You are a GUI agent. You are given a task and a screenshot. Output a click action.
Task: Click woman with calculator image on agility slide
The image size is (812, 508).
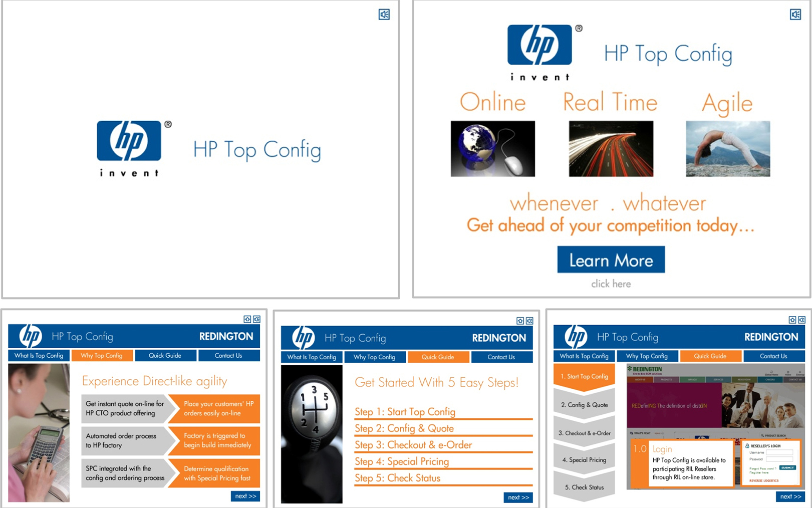coord(39,433)
